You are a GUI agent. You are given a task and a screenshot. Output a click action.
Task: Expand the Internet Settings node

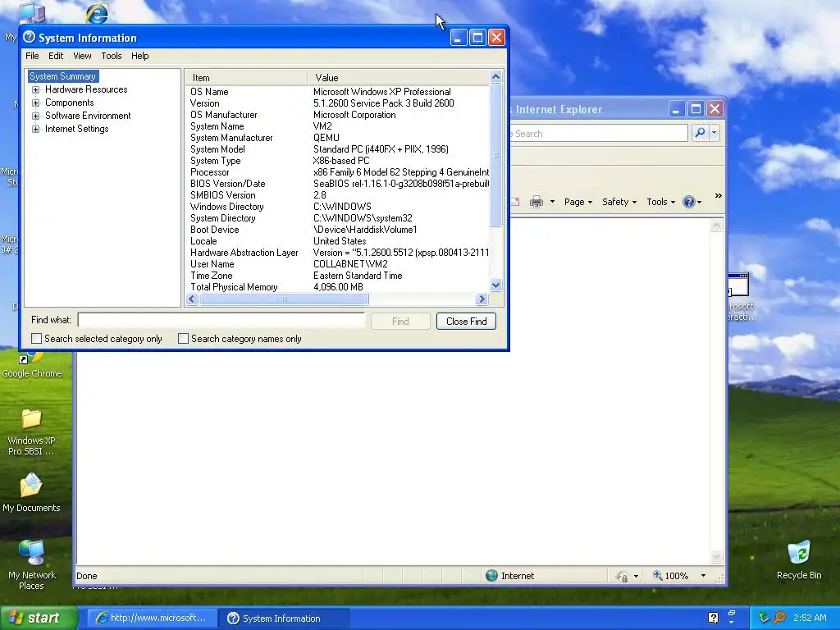click(35, 129)
